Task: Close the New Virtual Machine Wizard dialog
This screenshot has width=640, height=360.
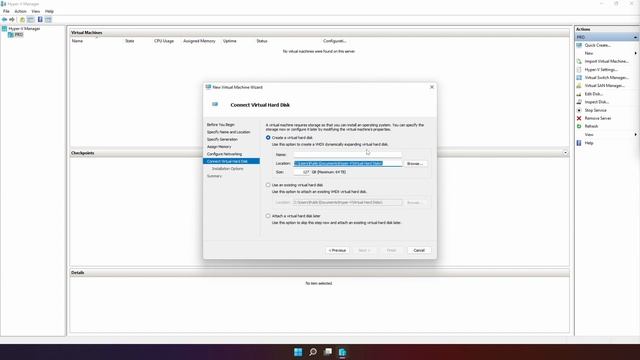Action: coord(432,87)
